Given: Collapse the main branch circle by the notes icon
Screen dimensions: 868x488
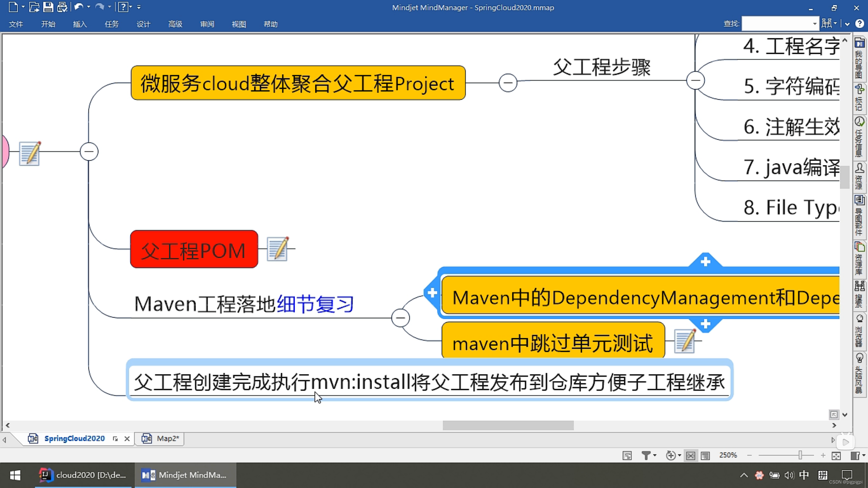Looking at the screenshot, I should 89,151.
